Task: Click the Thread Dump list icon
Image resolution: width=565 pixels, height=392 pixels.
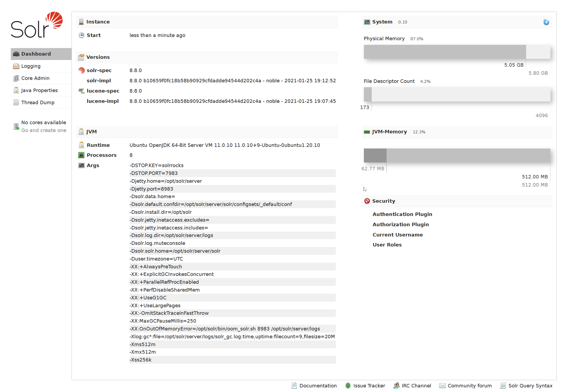Action: click(x=16, y=103)
